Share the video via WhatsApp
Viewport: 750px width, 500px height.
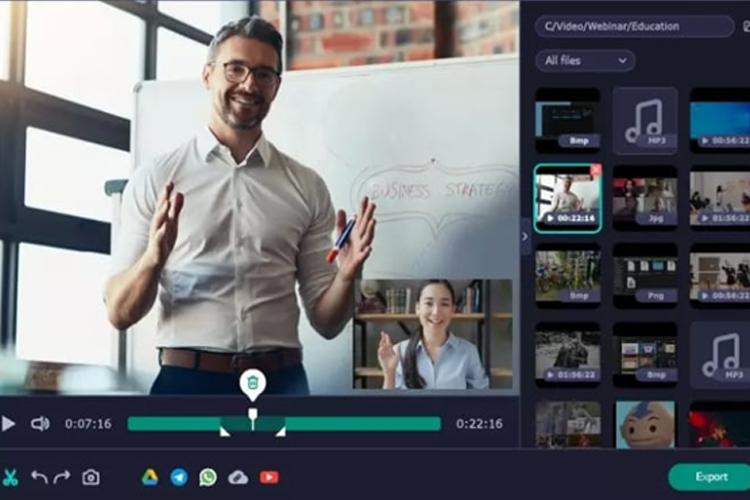208,477
